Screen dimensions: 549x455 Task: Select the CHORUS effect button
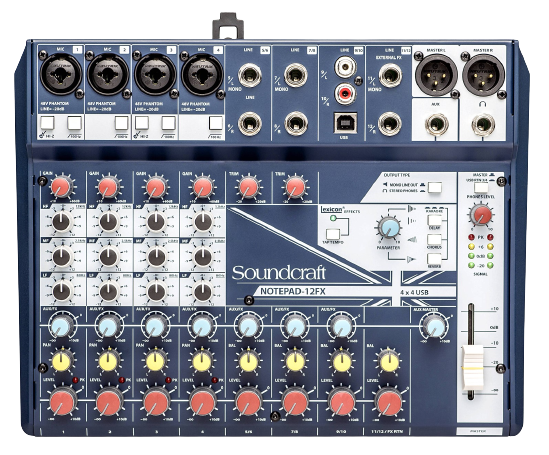(435, 240)
